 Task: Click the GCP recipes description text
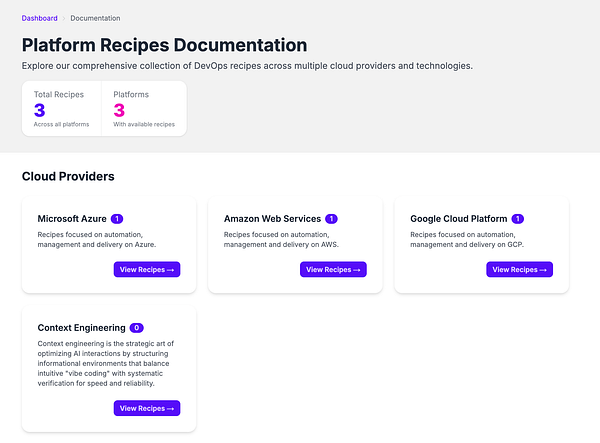click(467, 239)
